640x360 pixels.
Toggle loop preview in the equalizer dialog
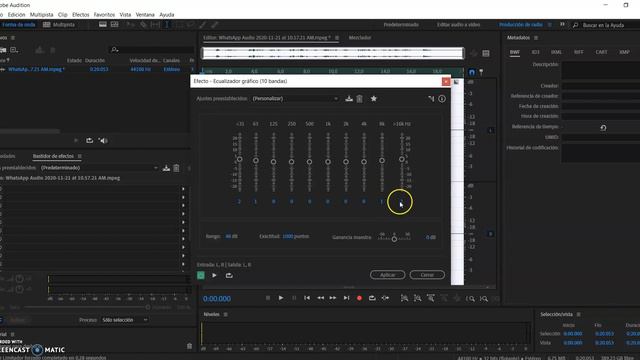229,276
